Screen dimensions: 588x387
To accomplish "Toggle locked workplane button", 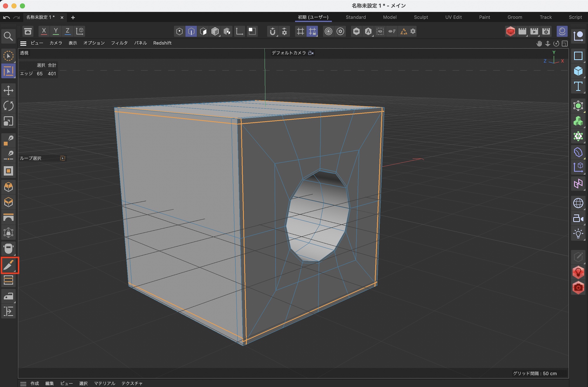I will coord(312,31).
